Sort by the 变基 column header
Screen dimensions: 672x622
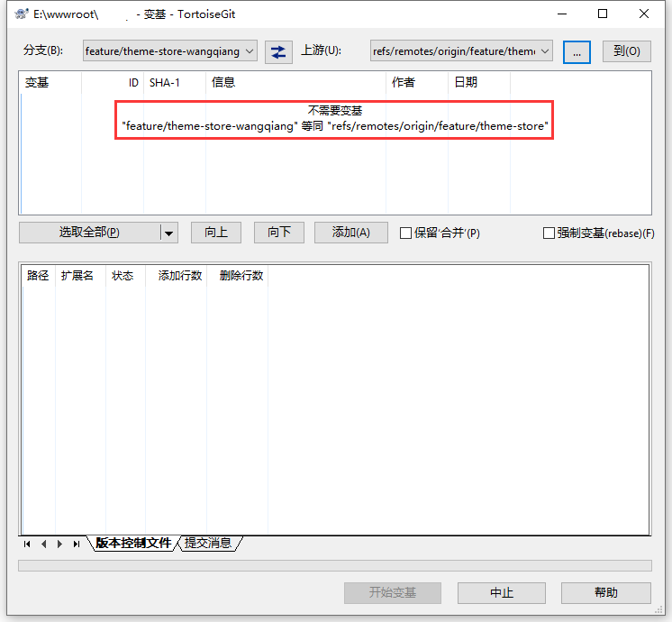click(x=51, y=82)
